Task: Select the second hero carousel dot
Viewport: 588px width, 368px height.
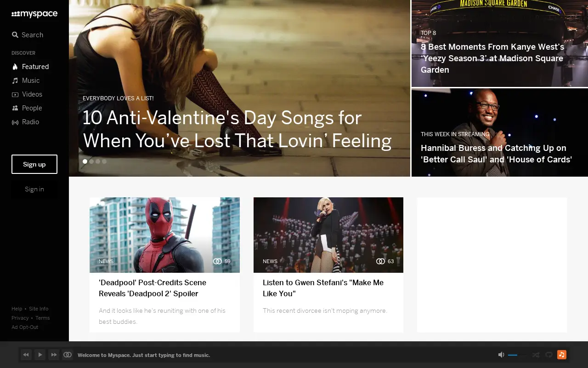Action: point(91,161)
